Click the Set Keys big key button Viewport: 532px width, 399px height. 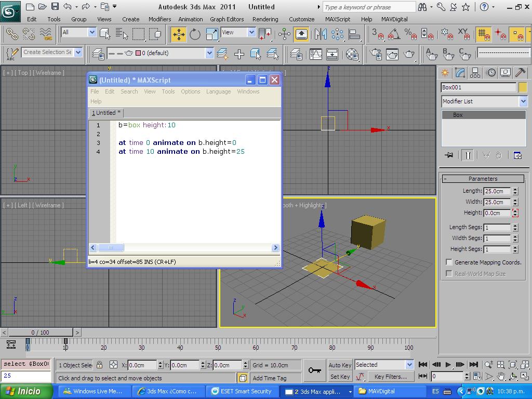(314, 370)
